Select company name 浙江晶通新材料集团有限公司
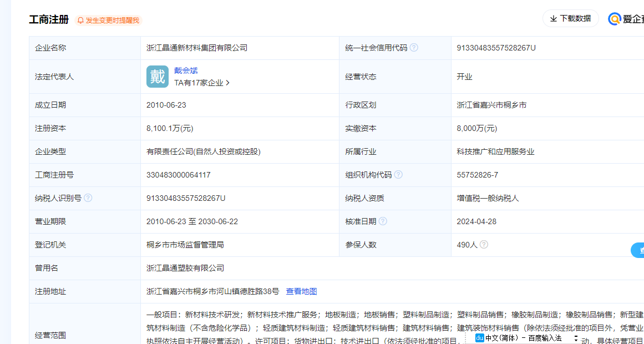This screenshot has height=344, width=644. (197, 48)
